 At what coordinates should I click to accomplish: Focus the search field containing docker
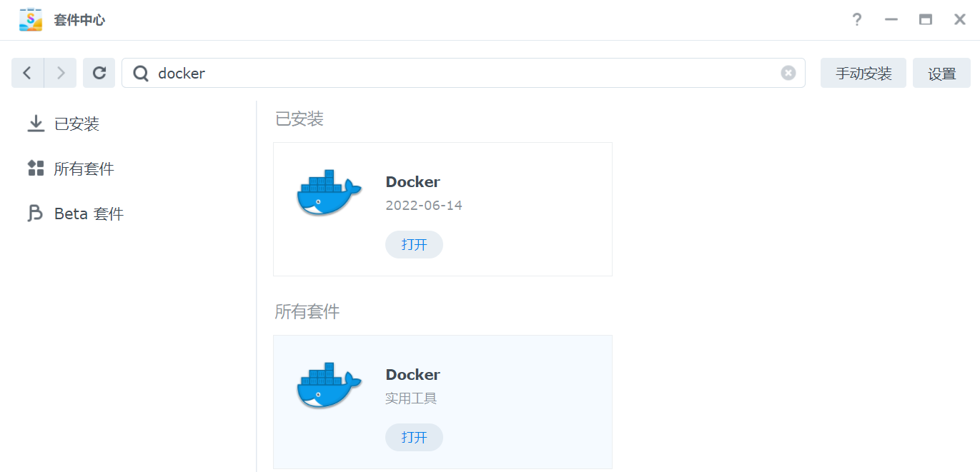point(457,74)
